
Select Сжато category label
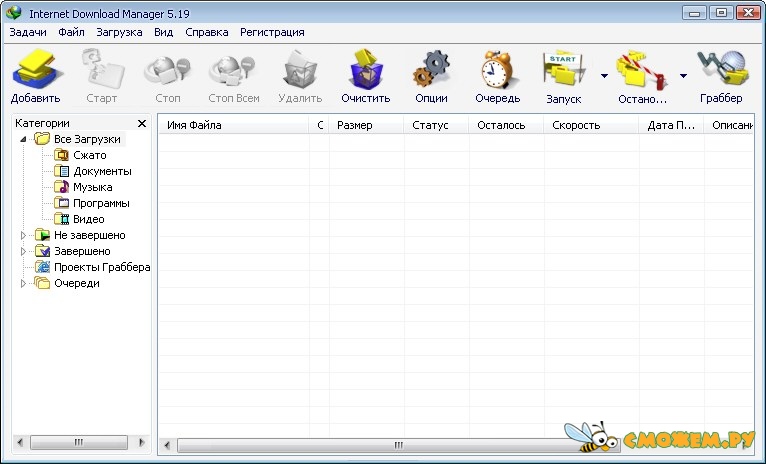point(89,155)
